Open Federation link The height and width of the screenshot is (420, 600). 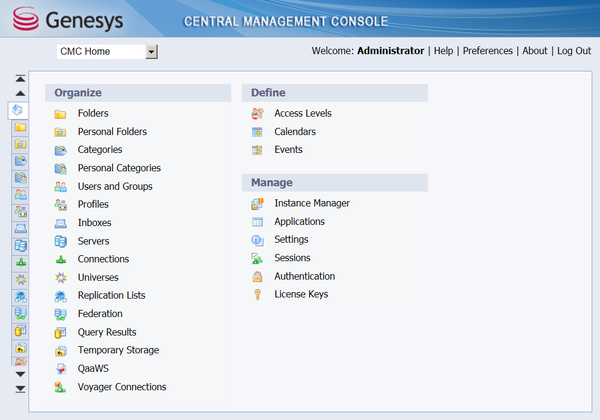(x=100, y=314)
